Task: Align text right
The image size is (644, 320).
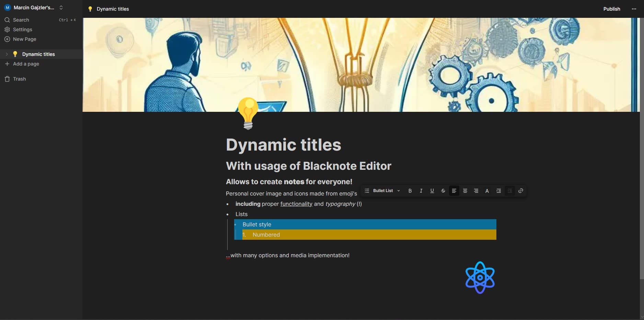Action: coord(476,191)
